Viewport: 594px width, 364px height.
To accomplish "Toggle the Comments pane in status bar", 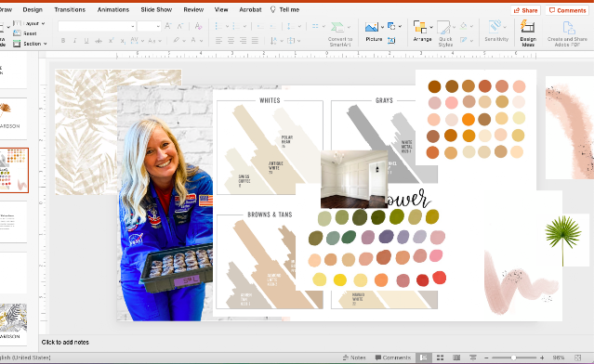I will [393, 357].
